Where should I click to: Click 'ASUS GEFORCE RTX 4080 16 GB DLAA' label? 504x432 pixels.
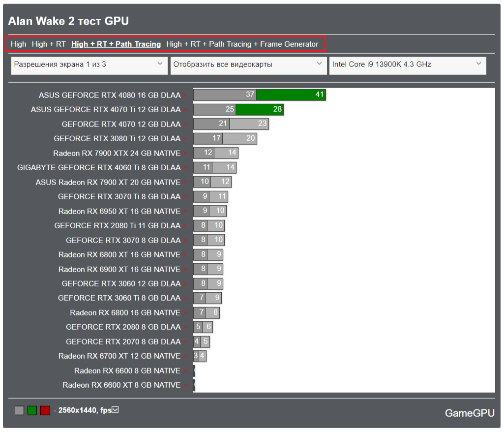coord(110,95)
